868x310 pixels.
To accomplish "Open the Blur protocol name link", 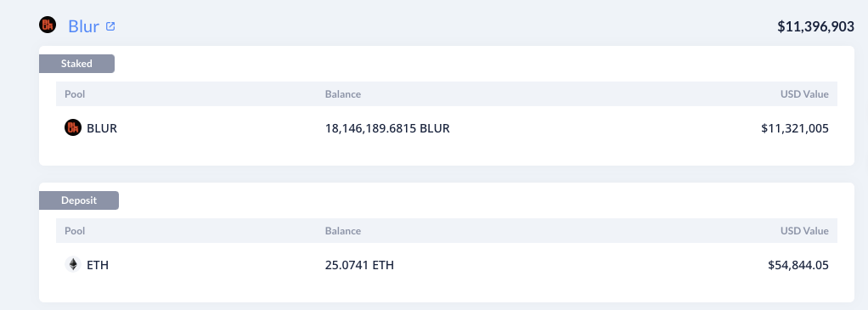I will click(83, 26).
